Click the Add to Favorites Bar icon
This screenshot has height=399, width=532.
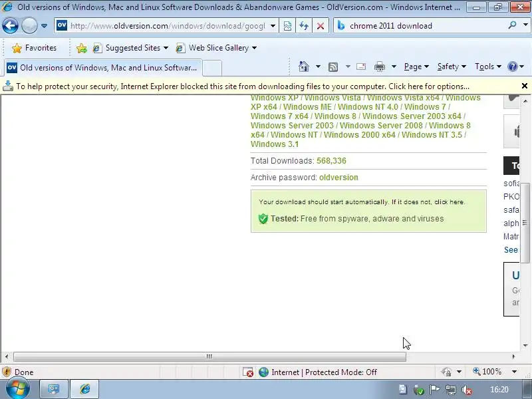[x=81, y=48]
